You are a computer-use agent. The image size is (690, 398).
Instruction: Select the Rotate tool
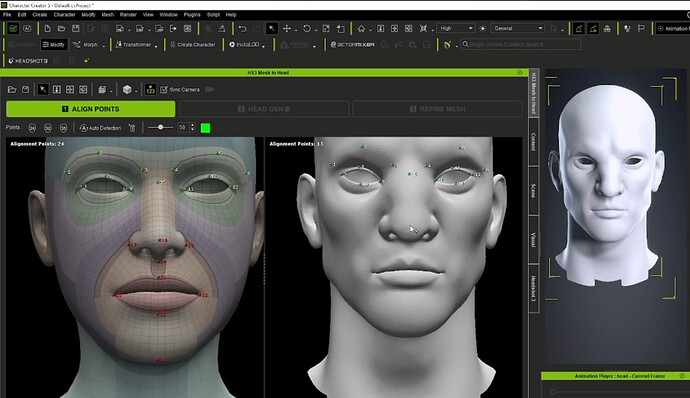[x=307, y=29]
